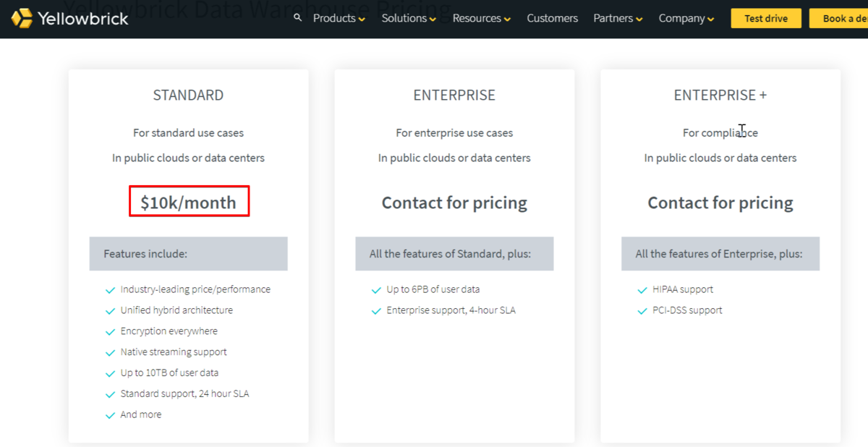Viewport: 868px width, 447px height.
Task: Expand the Company dropdown menu
Action: (686, 18)
